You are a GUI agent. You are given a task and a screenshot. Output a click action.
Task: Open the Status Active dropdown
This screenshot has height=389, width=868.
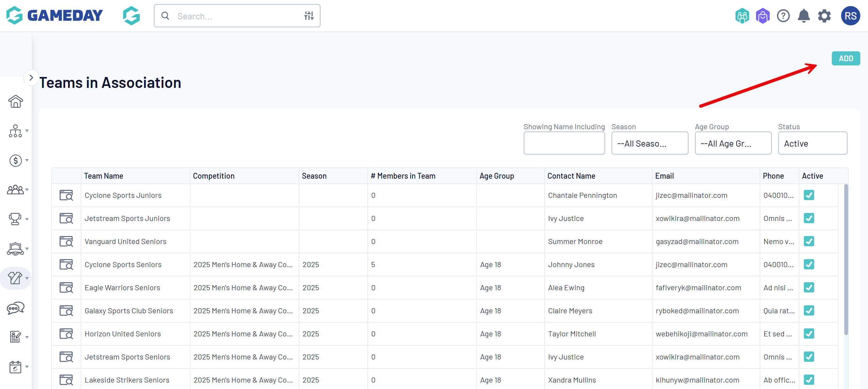(x=812, y=143)
